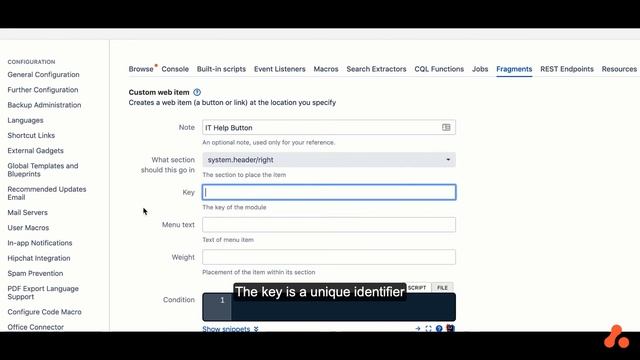
Task: Open PDF Export Language Support
Action: (43, 293)
